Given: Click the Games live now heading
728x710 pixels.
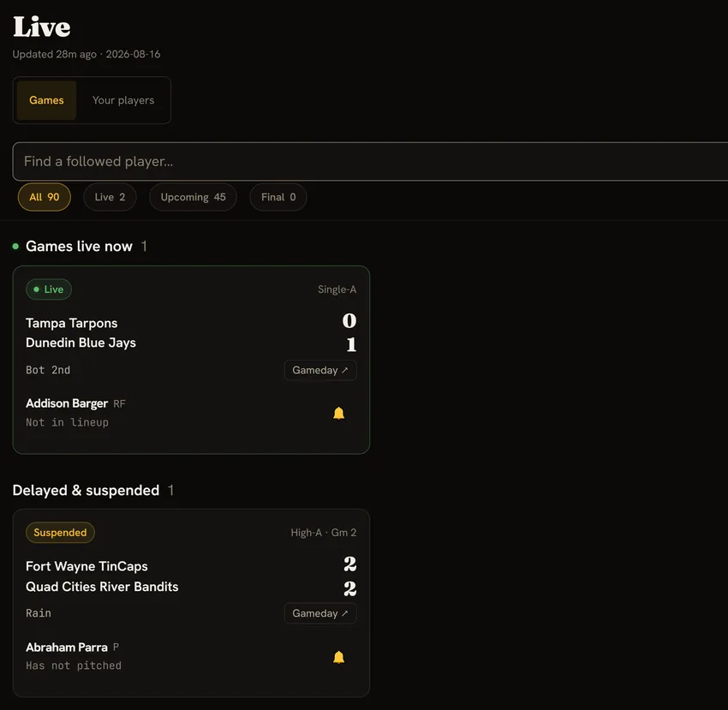Looking at the screenshot, I should tap(79, 246).
